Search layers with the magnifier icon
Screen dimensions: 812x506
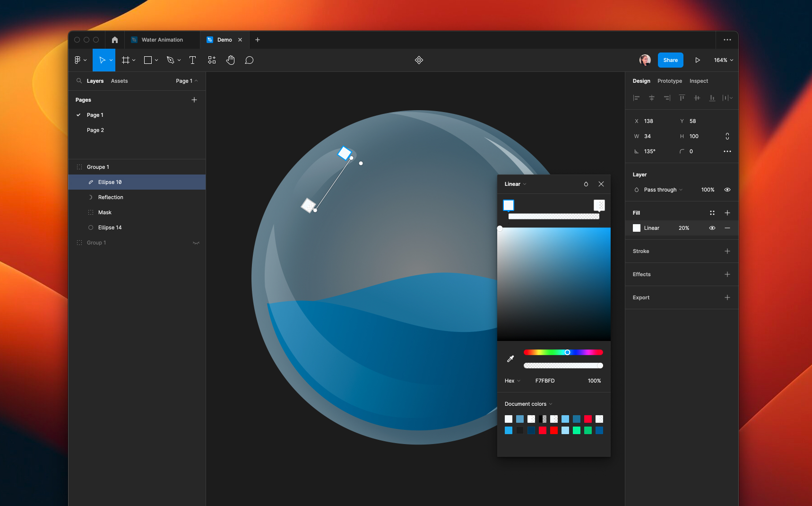click(x=79, y=81)
